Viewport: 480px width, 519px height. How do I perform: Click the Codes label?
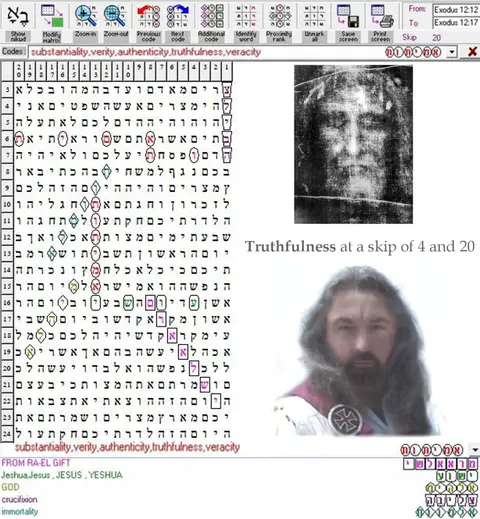[x=13, y=52]
